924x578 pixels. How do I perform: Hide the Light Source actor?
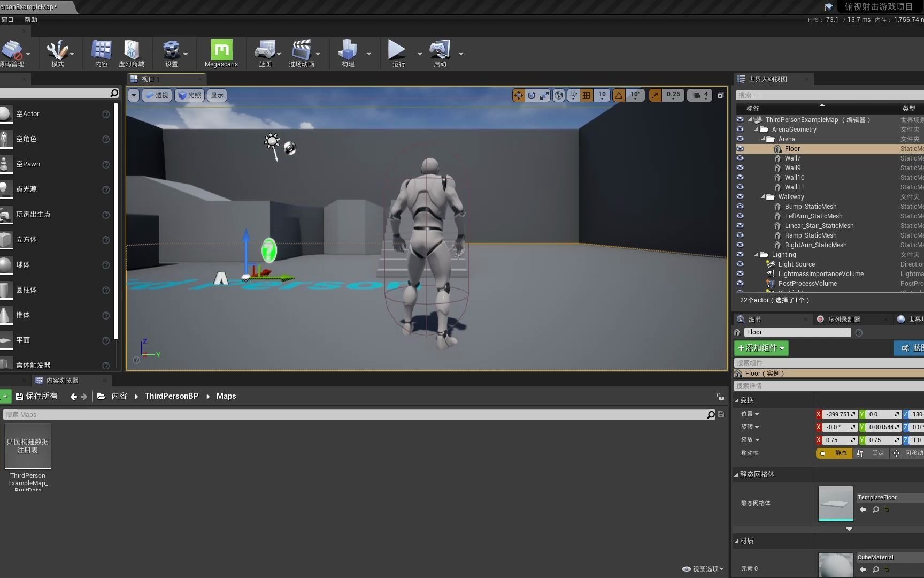click(740, 264)
